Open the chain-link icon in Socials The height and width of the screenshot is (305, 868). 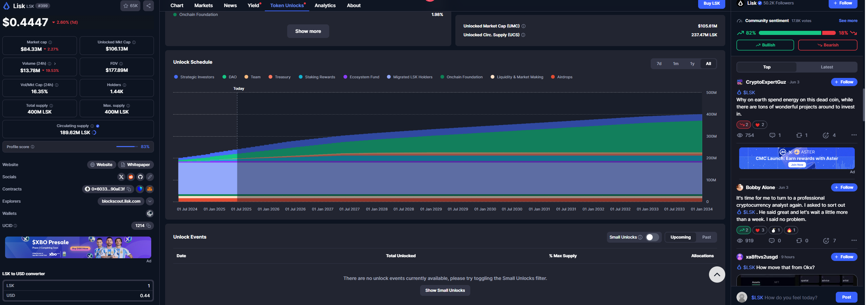150,177
